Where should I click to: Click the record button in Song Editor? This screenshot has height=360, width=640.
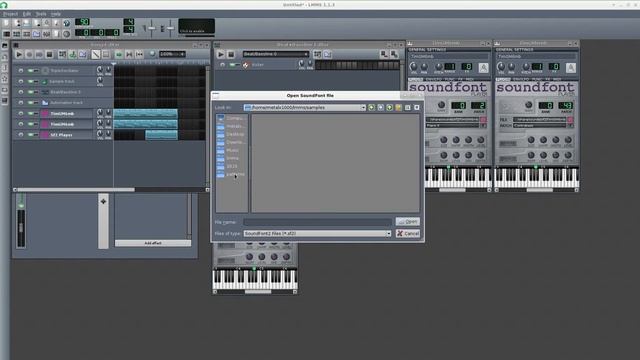(29, 54)
